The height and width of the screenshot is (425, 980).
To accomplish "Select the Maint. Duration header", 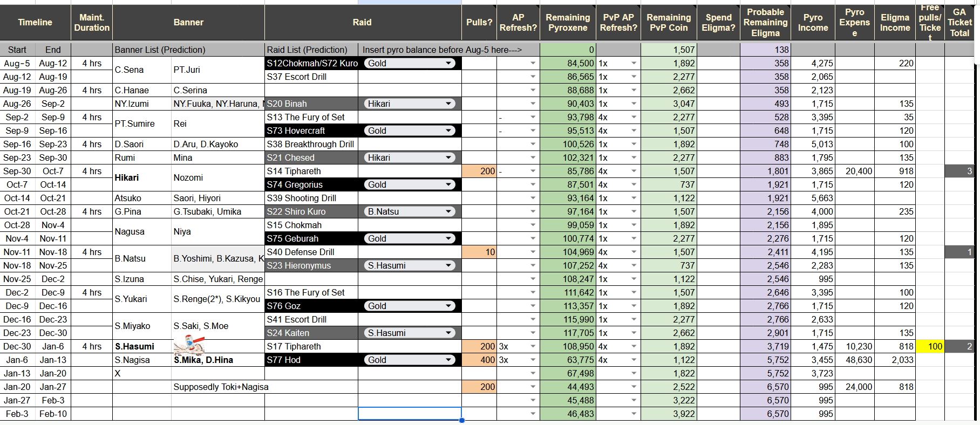I will (x=92, y=22).
